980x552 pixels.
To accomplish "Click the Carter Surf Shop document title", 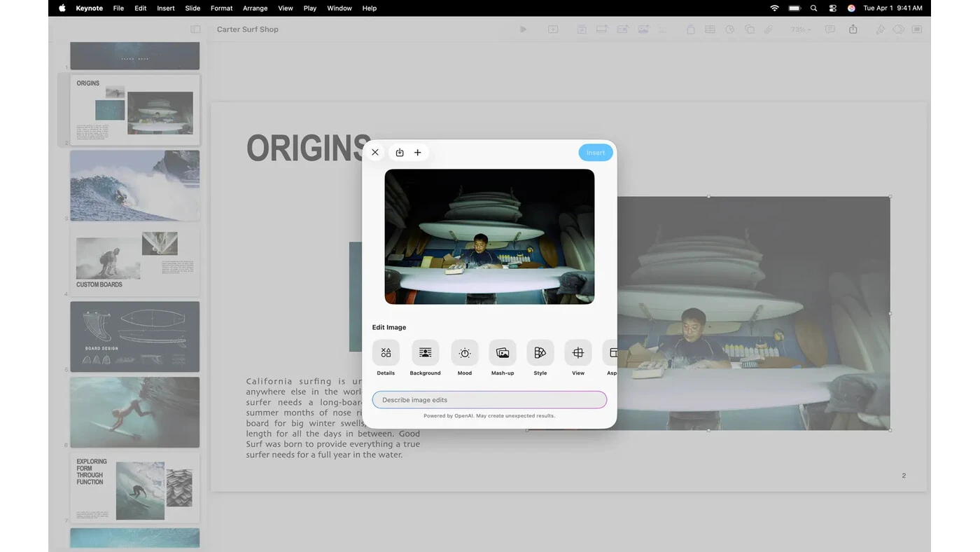I will tap(248, 29).
